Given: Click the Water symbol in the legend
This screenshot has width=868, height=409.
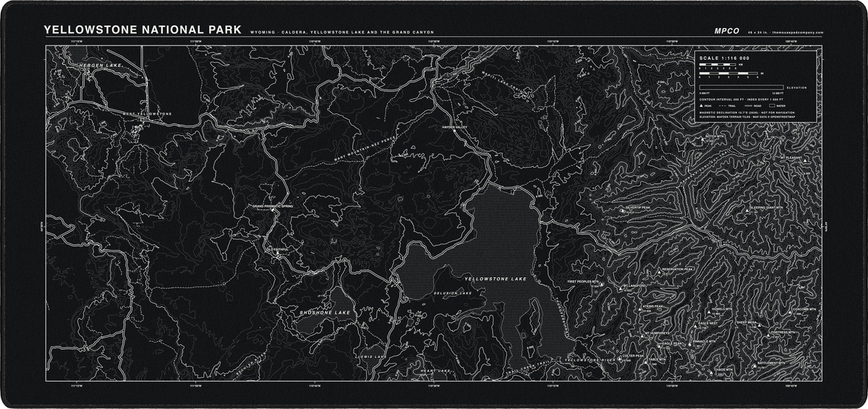Looking at the screenshot, I should 772,106.
